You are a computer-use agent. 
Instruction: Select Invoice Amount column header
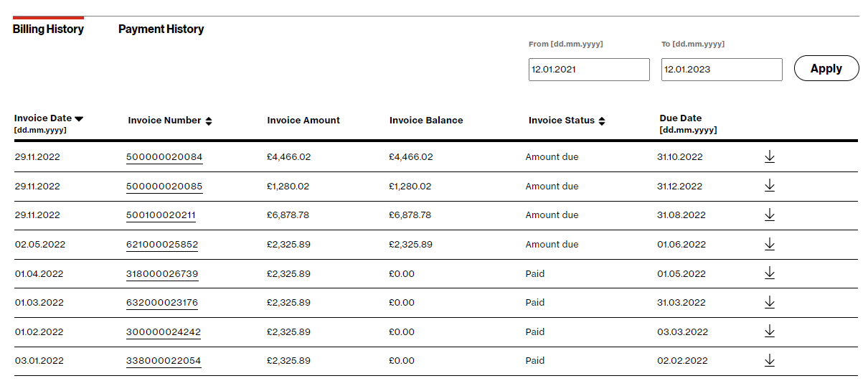pyautogui.click(x=303, y=121)
